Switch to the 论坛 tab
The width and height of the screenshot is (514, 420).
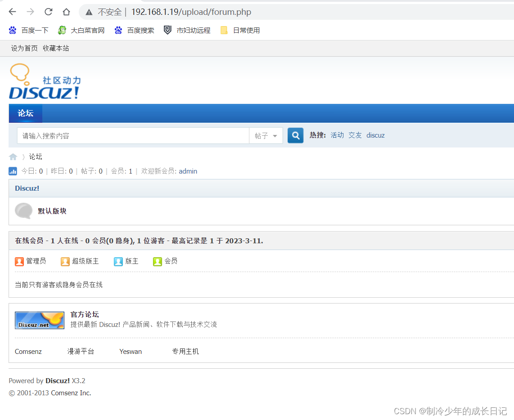[x=25, y=113]
